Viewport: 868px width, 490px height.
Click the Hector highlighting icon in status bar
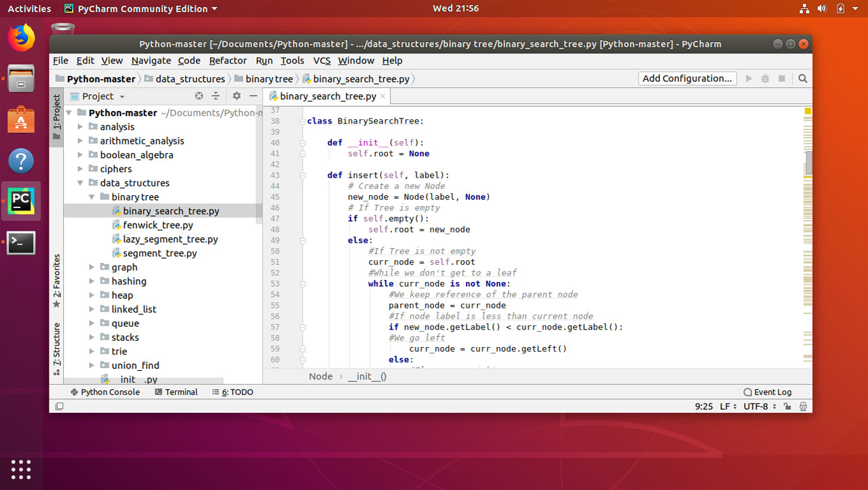click(x=804, y=406)
